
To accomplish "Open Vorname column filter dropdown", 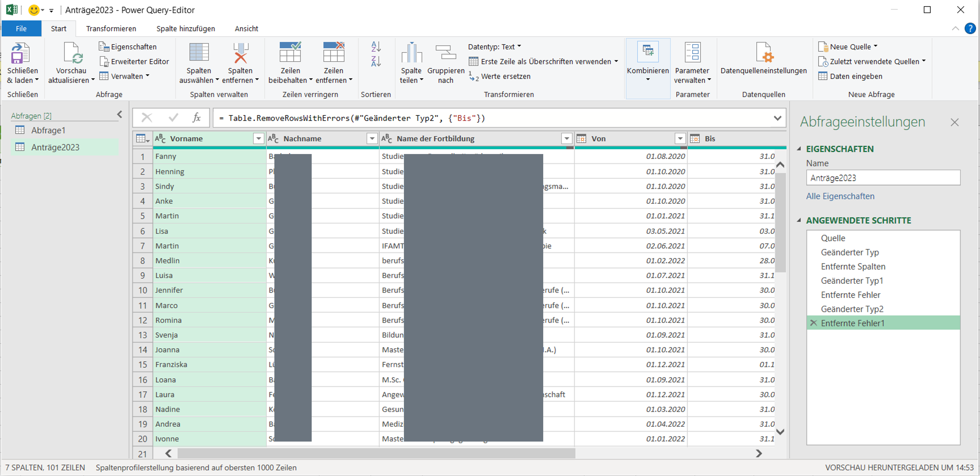I will pyautogui.click(x=258, y=139).
